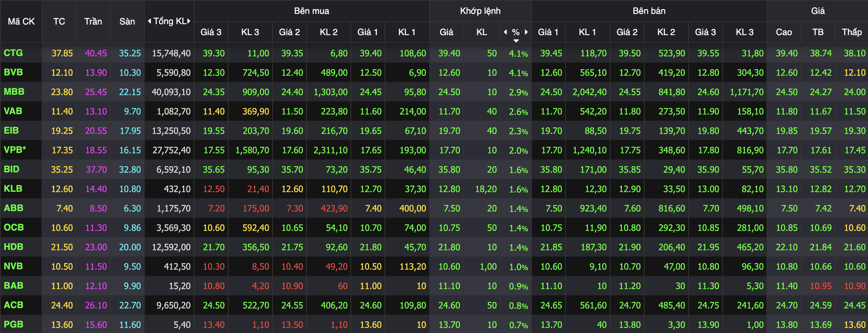Select the BID ticker row symbol

click(11, 169)
